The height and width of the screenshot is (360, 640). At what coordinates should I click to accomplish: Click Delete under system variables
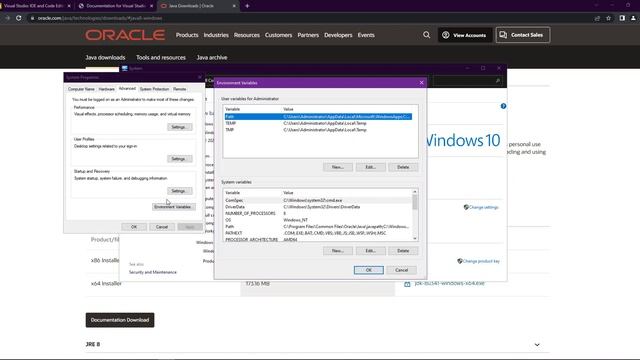pyautogui.click(x=403, y=251)
